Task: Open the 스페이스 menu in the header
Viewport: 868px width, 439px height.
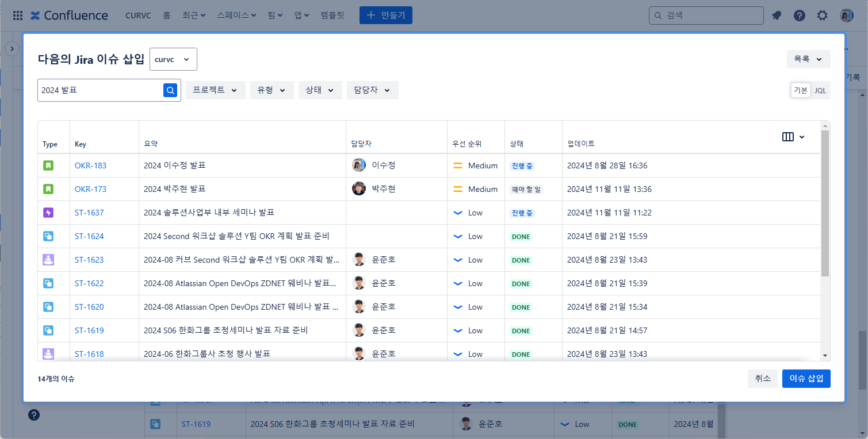Action: coord(236,16)
